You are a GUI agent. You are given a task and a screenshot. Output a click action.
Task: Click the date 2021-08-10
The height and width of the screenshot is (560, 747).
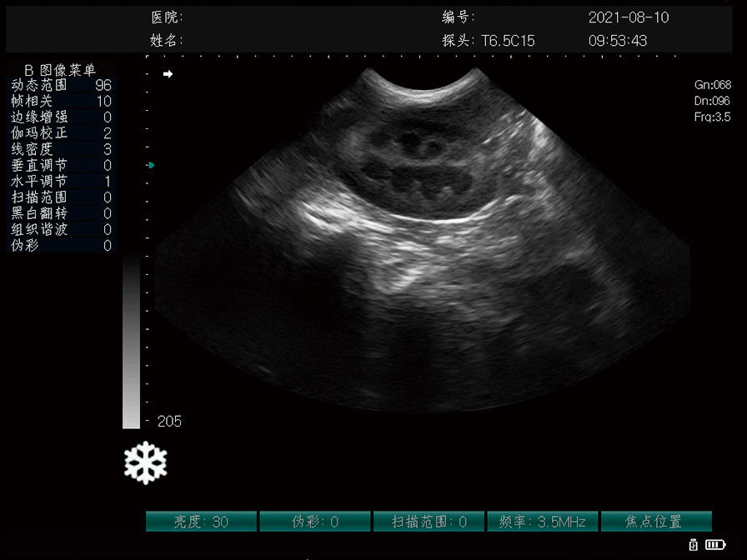pyautogui.click(x=629, y=17)
